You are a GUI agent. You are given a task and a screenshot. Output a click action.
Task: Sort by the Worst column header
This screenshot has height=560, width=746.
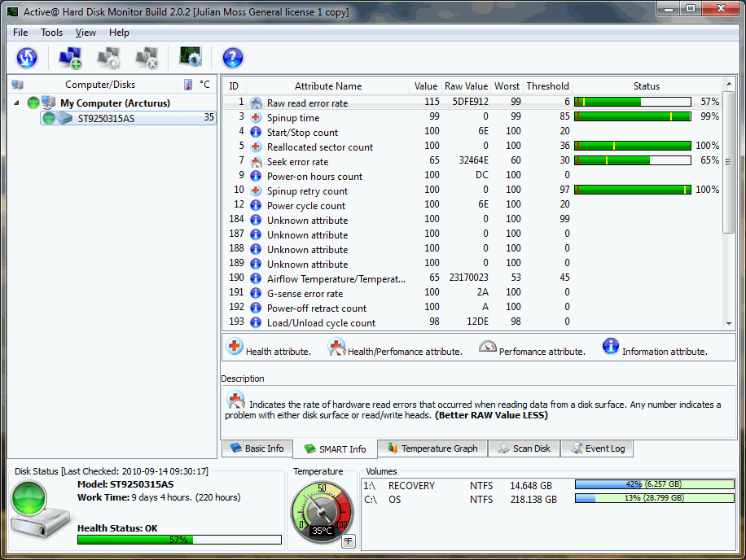click(x=507, y=86)
